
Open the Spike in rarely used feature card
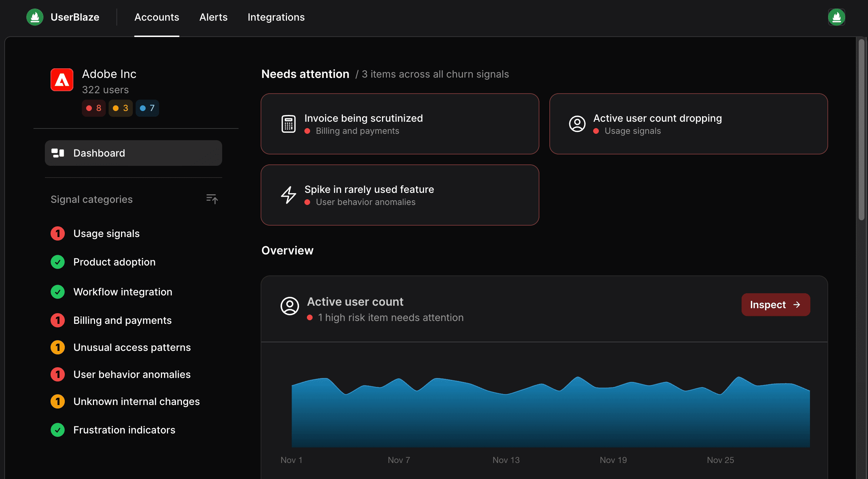400,195
